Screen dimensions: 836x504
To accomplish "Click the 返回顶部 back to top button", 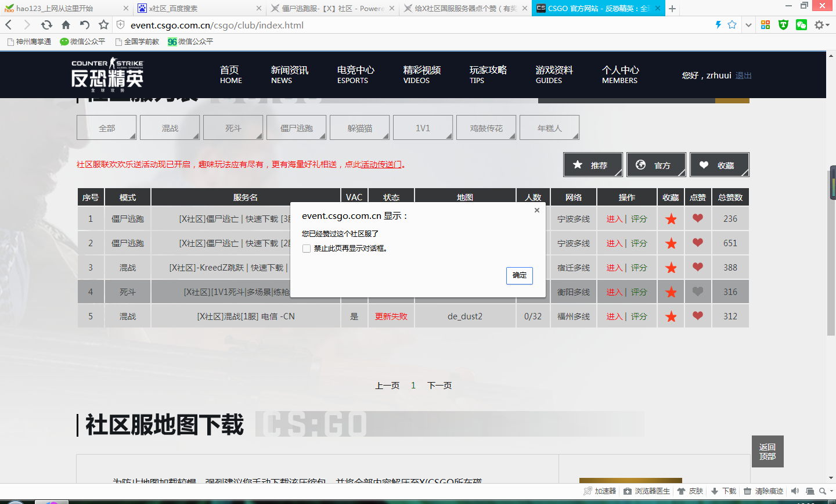I will (x=767, y=451).
